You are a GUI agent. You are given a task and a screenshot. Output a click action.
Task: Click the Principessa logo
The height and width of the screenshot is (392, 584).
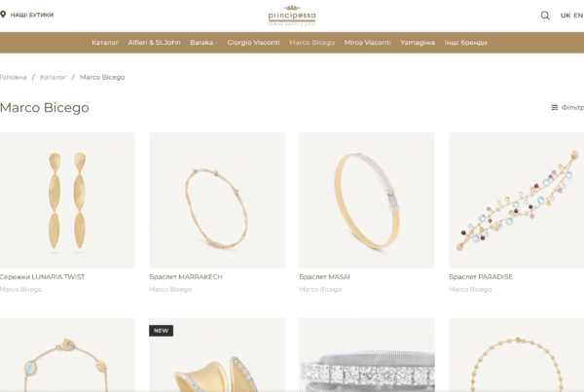point(292,16)
